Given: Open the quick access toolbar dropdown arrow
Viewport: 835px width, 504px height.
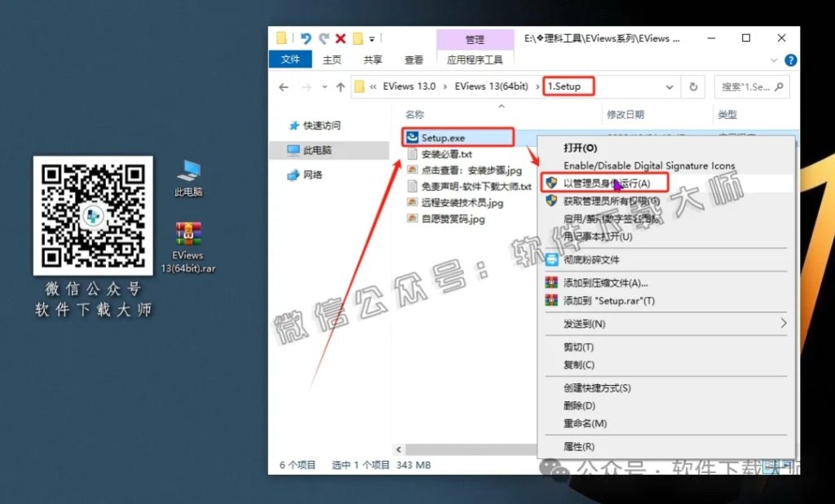Looking at the screenshot, I should coord(371,38).
